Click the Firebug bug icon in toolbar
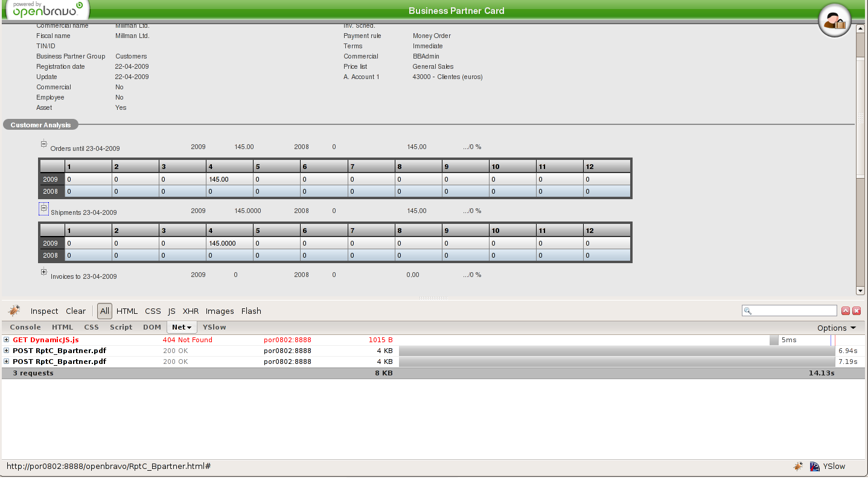868x478 pixels. click(x=14, y=311)
